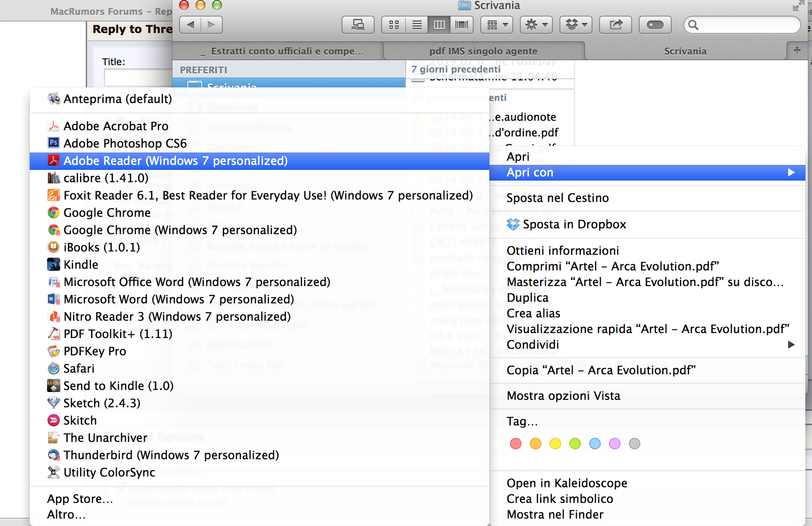Screen dimensions: 812x526
Task: Go forward with Finder forward arrow
Action: click(x=212, y=25)
